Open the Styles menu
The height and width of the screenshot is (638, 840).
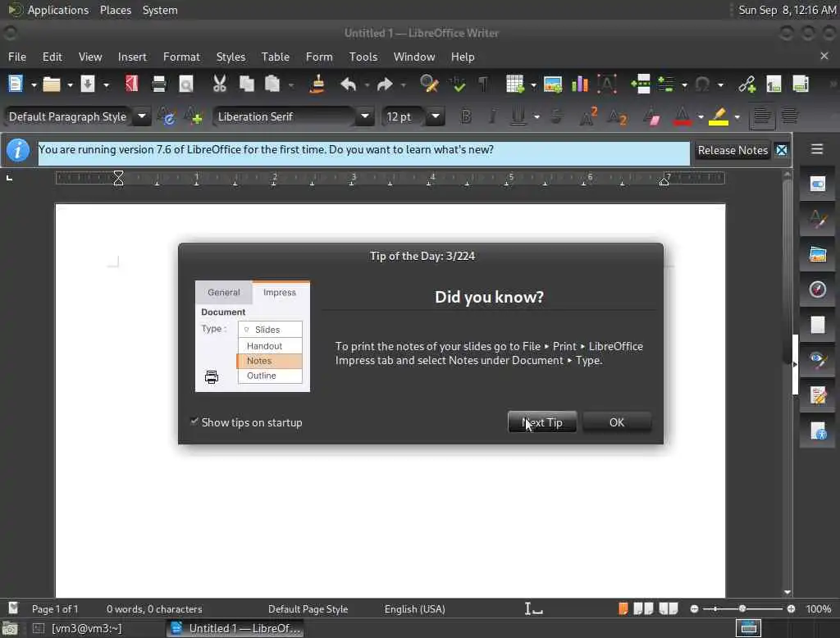231,57
